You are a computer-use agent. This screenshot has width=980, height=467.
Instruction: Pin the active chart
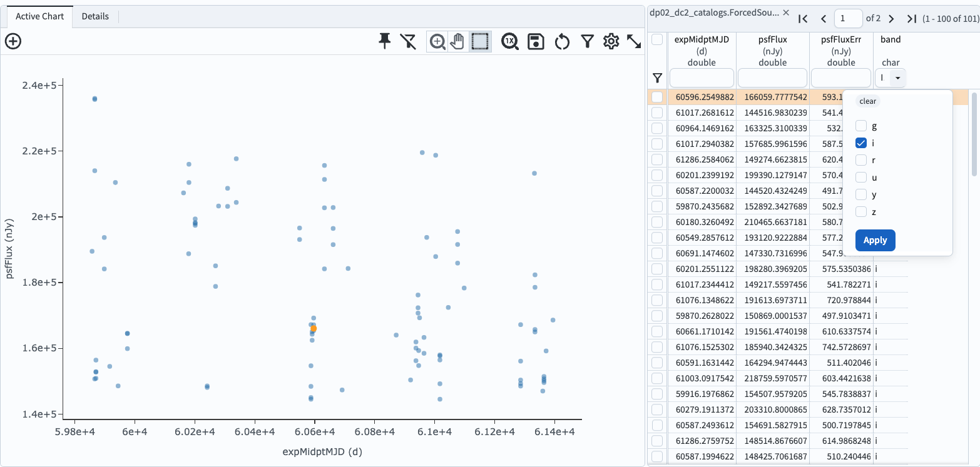click(x=384, y=41)
